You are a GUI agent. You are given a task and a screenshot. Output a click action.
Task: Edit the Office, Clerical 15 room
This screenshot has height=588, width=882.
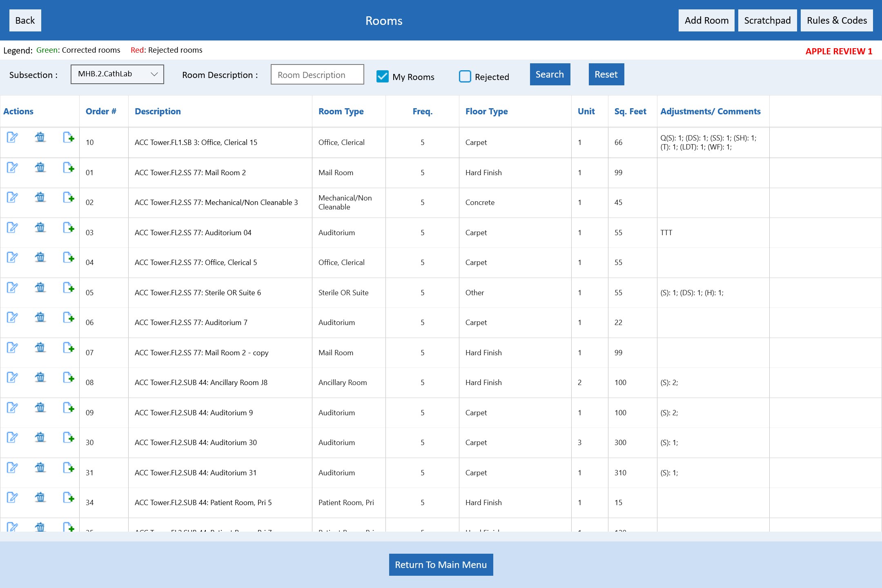pyautogui.click(x=12, y=137)
